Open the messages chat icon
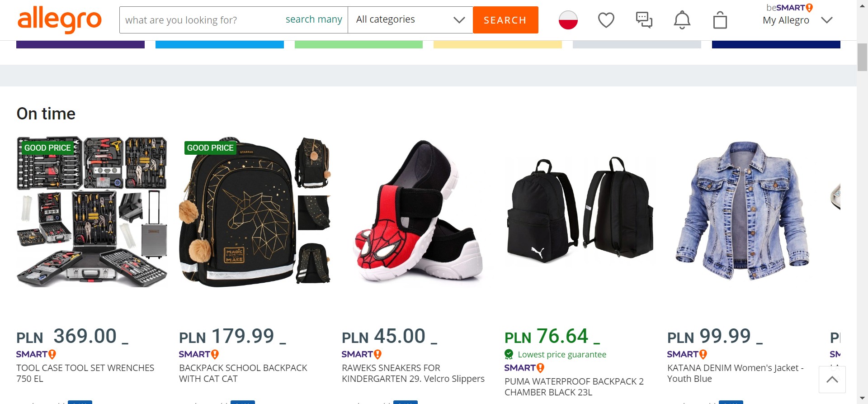The image size is (868, 404). [644, 20]
